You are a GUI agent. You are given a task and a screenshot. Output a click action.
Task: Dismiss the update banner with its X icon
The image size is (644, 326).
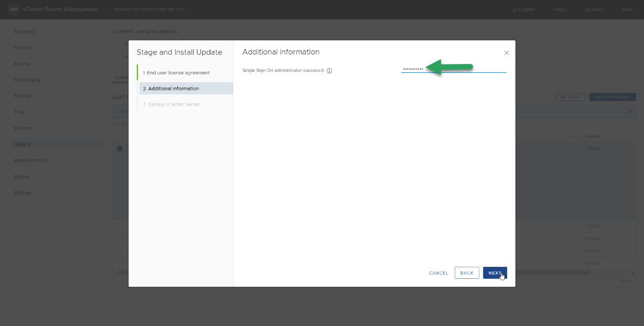click(630, 111)
